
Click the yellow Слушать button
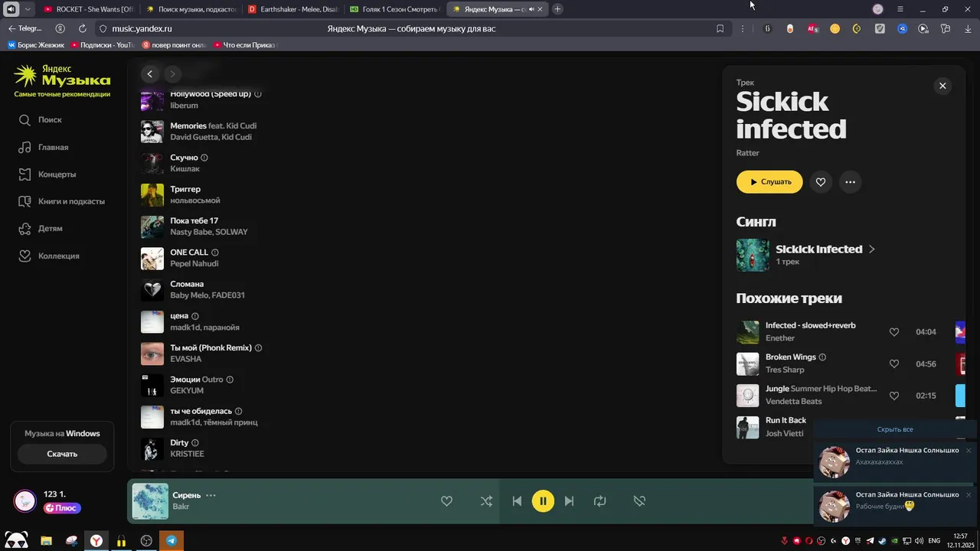[769, 182]
